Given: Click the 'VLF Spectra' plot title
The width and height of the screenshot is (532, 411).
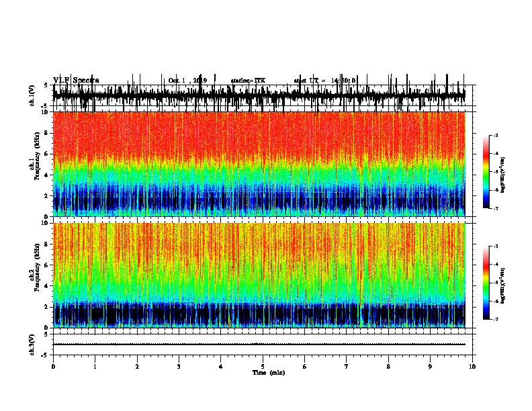Looking at the screenshot, I should pyautogui.click(x=76, y=81).
